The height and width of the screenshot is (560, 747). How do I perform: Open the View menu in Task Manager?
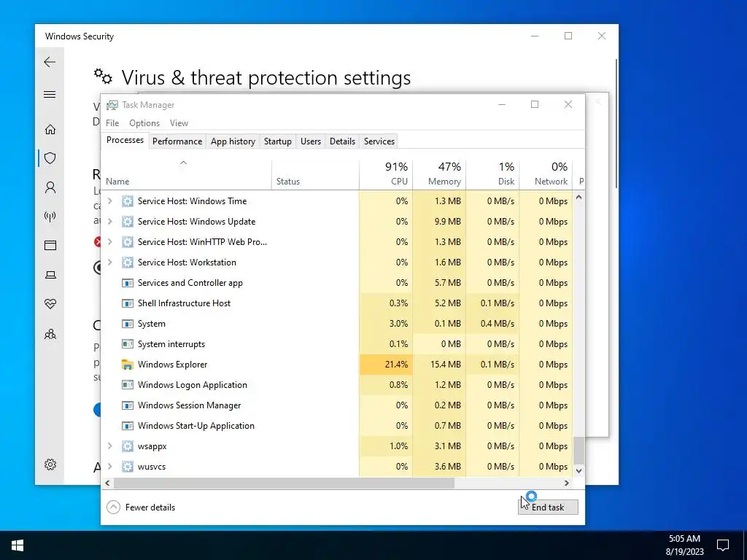coord(179,122)
